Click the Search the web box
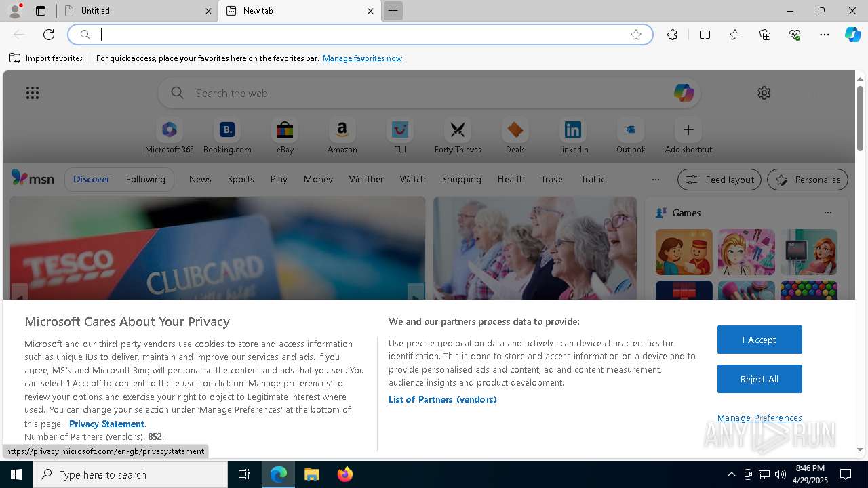 (429, 93)
